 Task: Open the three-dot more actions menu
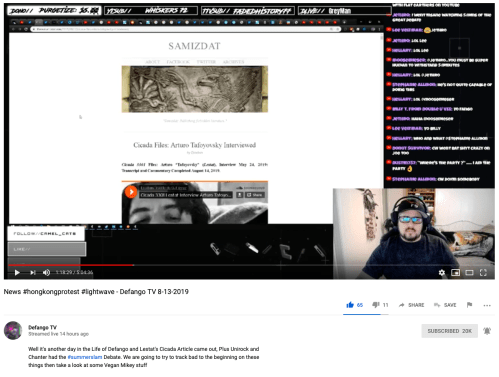coord(487,305)
